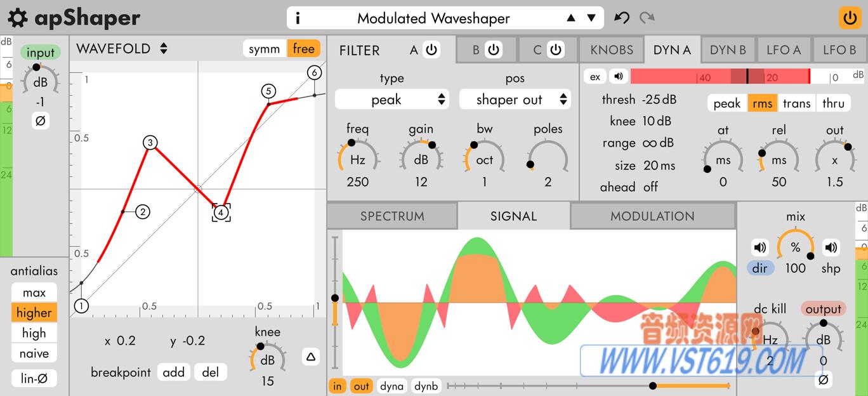The height and width of the screenshot is (396, 868).
Task: Click the Modulated Waveshaper preset name field
Action: [x=433, y=18]
